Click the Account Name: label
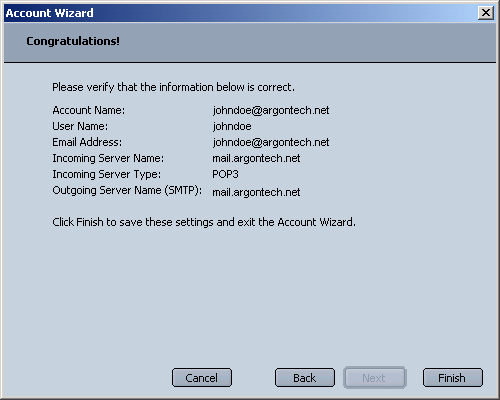This screenshot has width=500, height=400. (x=88, y=110)
